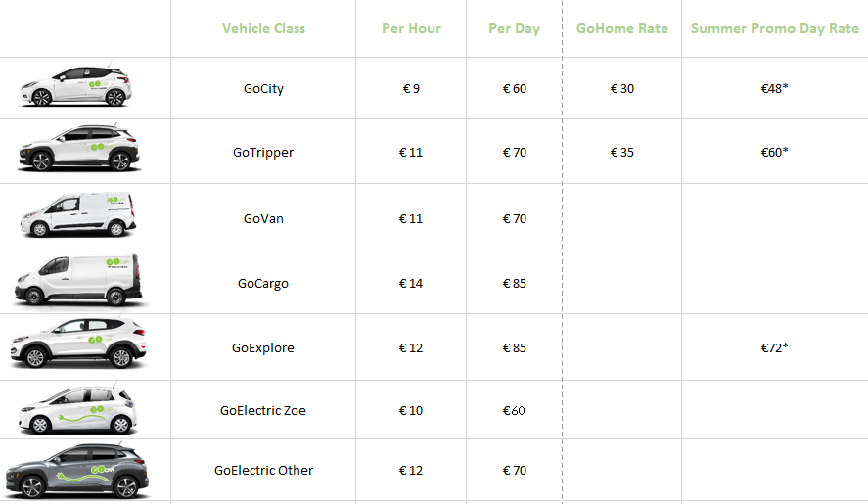Click the grey GoElectric Other car image
The height and width of the screenshot is (504, 868).
(78, 471)
